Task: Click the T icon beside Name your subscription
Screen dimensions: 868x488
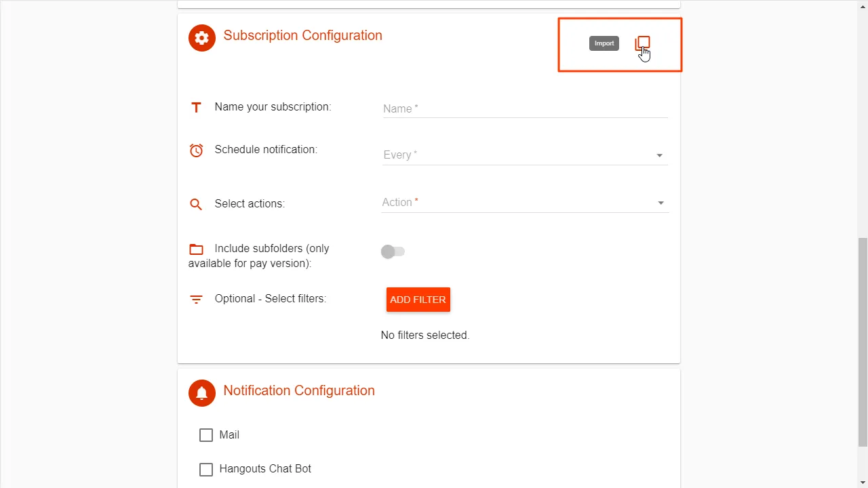Action: (196, 107)
